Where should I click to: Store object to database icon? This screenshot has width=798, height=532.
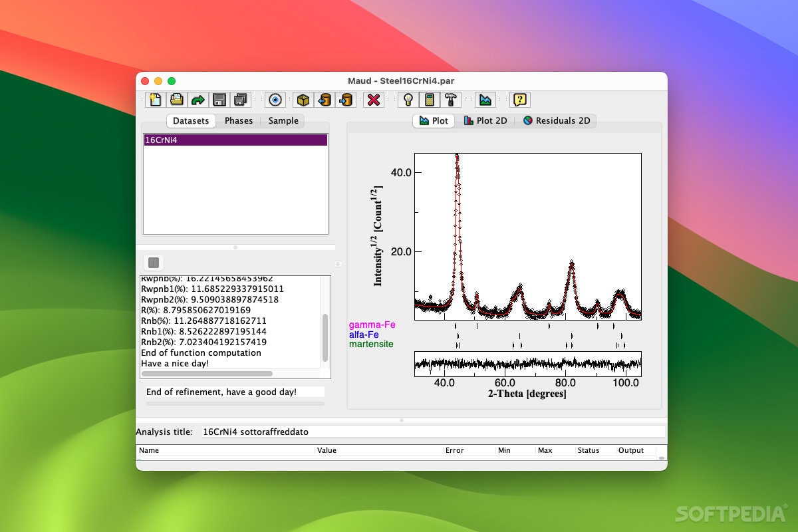coord(346,100)
